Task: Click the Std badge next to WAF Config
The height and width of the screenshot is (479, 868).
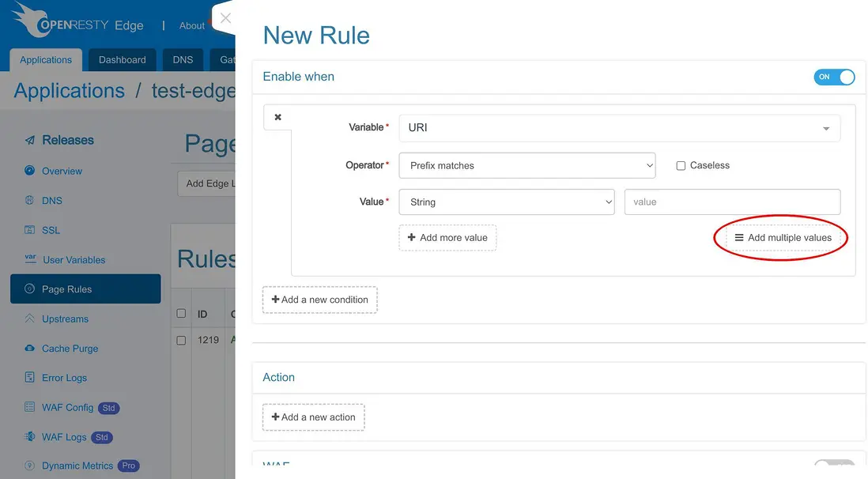Action: point(108,408)
